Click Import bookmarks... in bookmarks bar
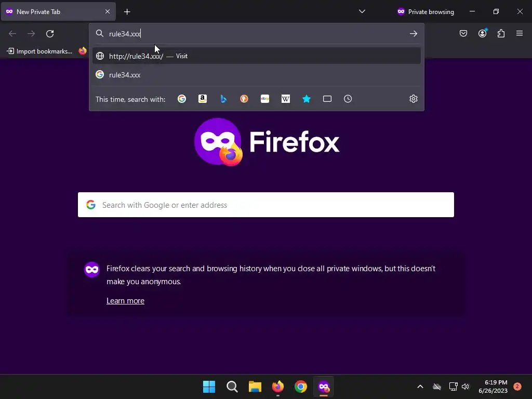The height and width of the screenshot is (399, 532). (x=39, y=51)
